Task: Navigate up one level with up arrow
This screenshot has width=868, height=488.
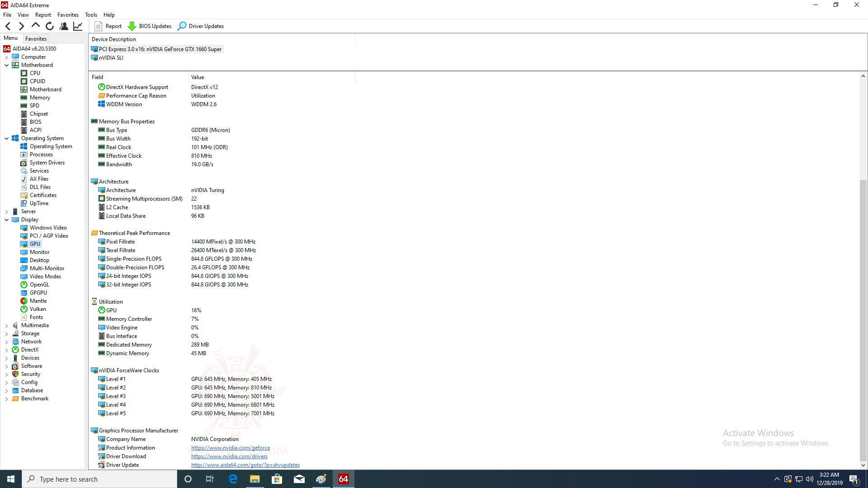Action: pos(35,26)
